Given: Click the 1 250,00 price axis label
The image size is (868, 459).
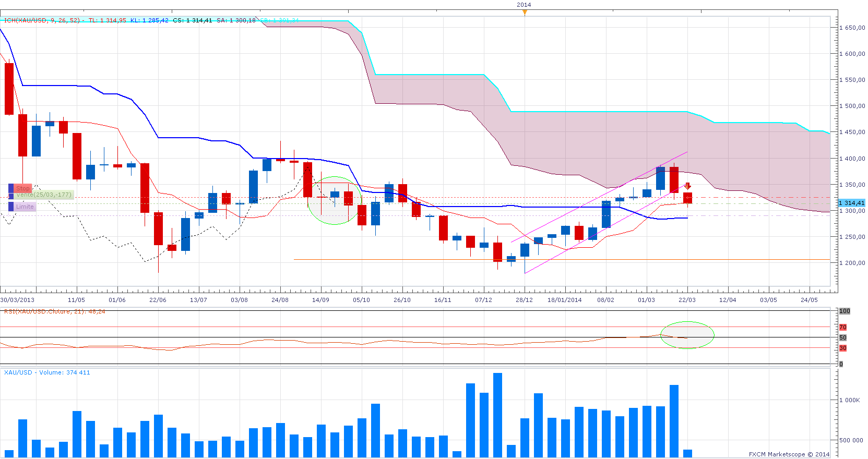Looking at the screenshot, I should pos(852,237).
